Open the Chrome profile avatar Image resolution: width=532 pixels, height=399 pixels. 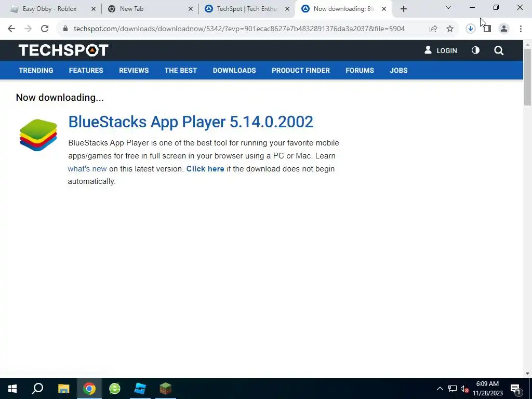click(504, 29)
